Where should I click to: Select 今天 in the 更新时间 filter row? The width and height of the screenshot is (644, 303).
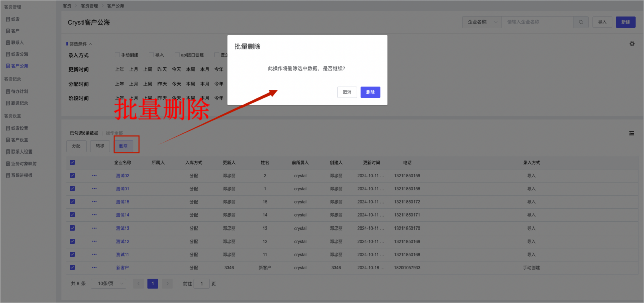(176, 69)
